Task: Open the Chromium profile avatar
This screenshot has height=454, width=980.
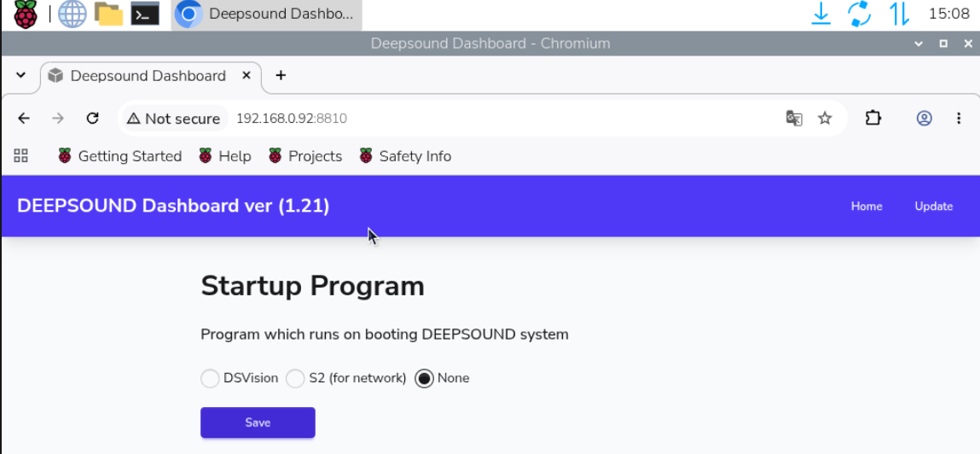Action: click(925, 118)
